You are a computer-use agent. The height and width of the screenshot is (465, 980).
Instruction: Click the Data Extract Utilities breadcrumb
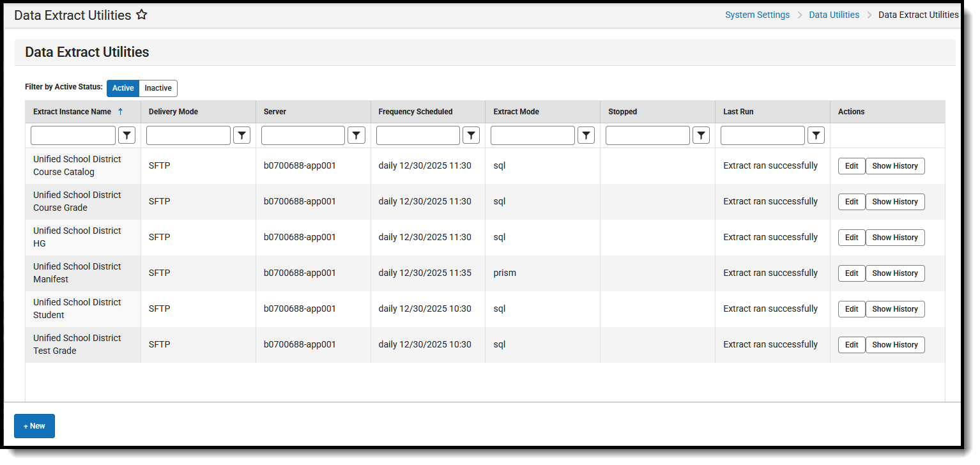coord(918,14)
